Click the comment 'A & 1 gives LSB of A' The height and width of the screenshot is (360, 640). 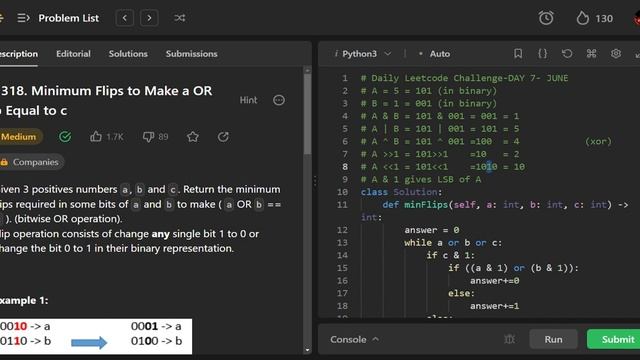[421, 179]
